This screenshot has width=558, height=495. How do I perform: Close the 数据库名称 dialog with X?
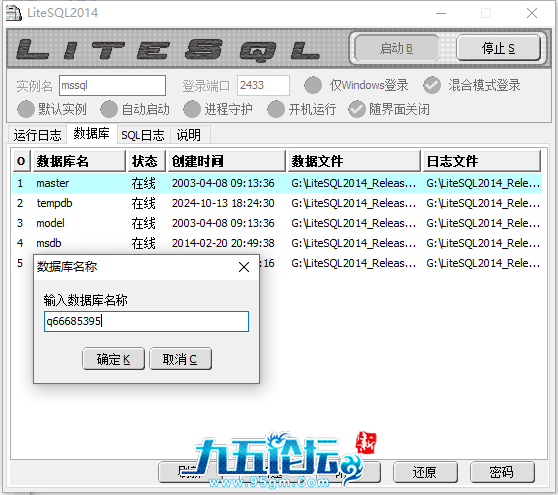click(x=244, y=267)
